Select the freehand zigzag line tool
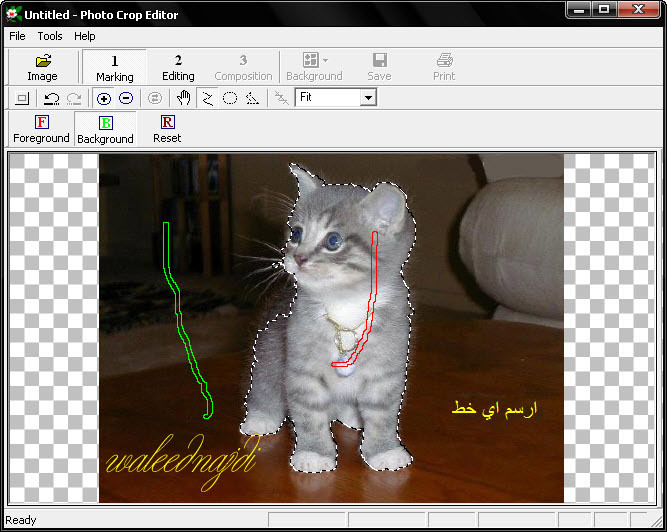This screenshot has height=532, width=667. click(207, 98)
